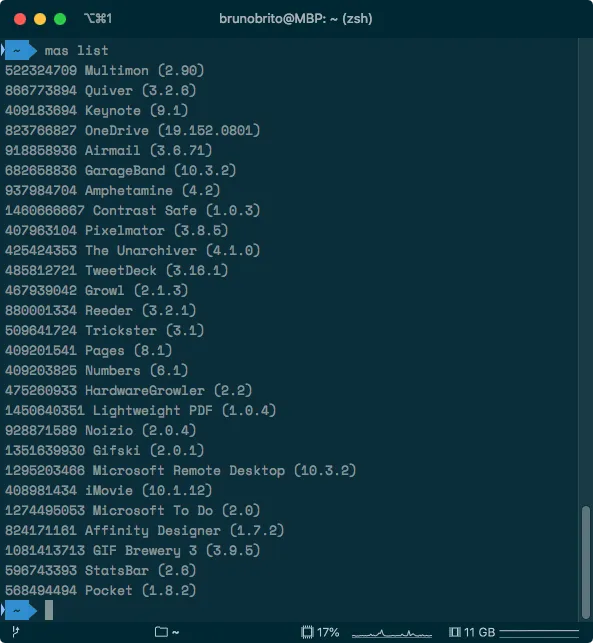Click the option-command-1 shortcut indicator in title bar
The image size is (593, 643).
click(x=98, y=18)
